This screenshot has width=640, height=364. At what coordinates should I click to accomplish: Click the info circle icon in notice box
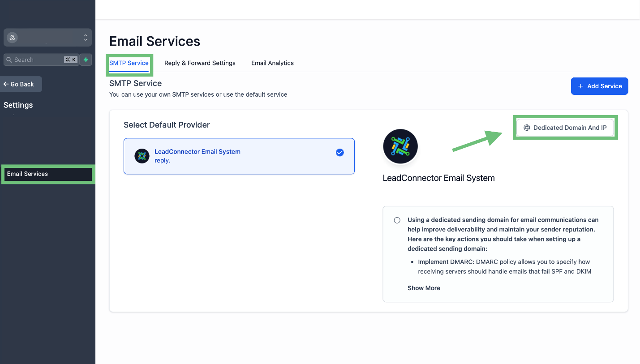pos(397,220)
